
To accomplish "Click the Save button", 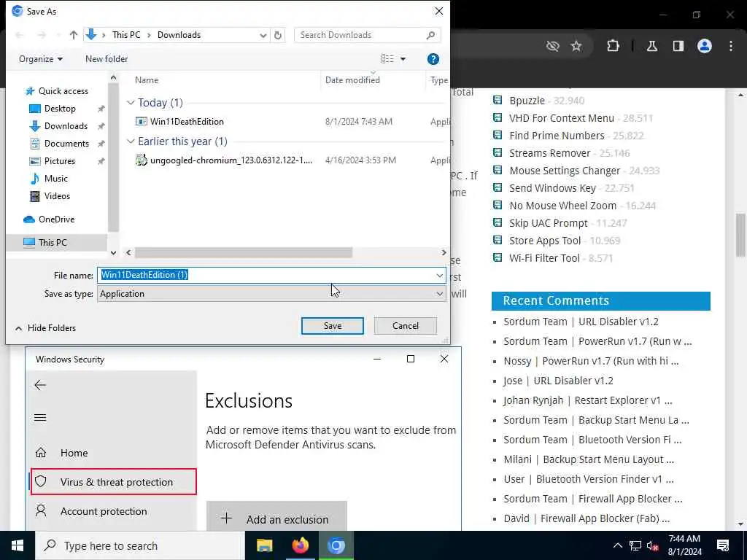I will click(333, 326).
